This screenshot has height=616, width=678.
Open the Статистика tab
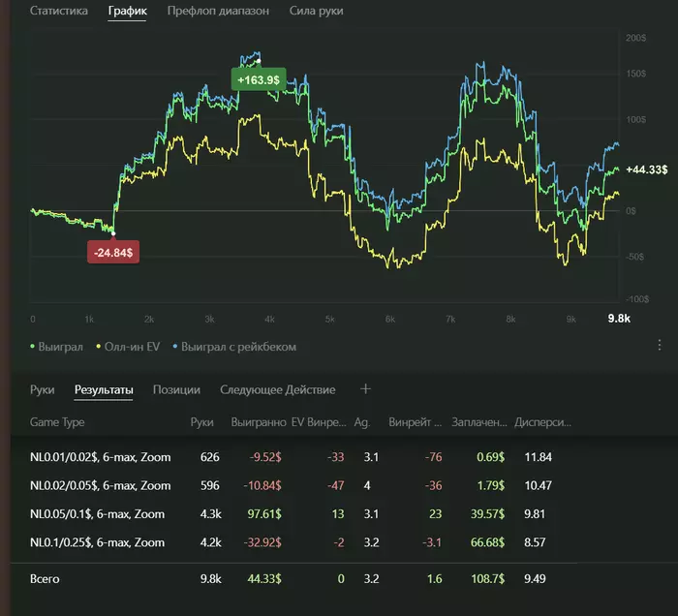(x=58, y=12)
